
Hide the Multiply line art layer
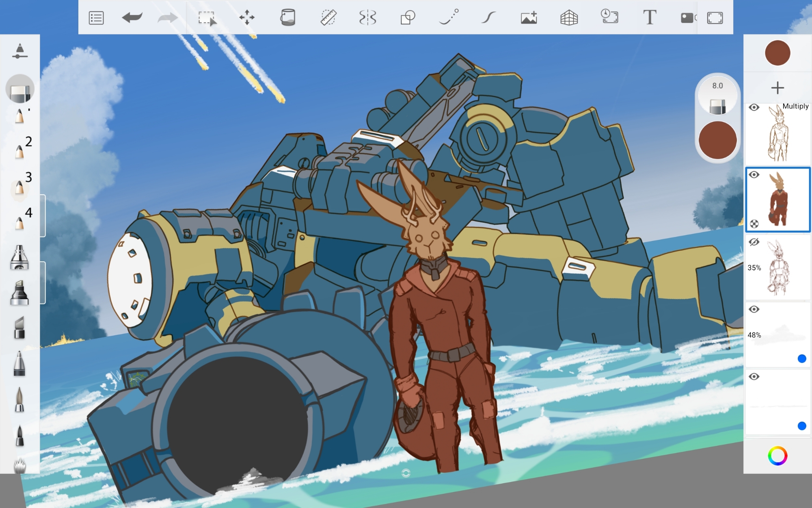pyautogui.click(x=754, y=108)
